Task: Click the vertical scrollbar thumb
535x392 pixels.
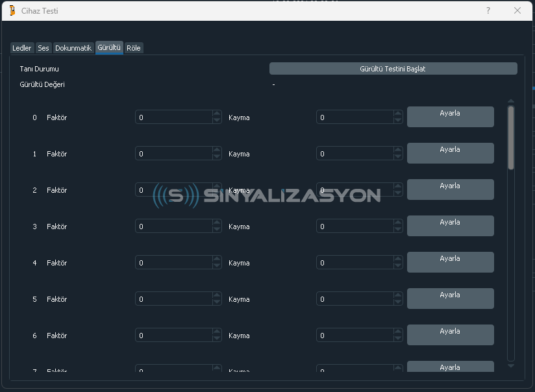Action: (511, 138)
